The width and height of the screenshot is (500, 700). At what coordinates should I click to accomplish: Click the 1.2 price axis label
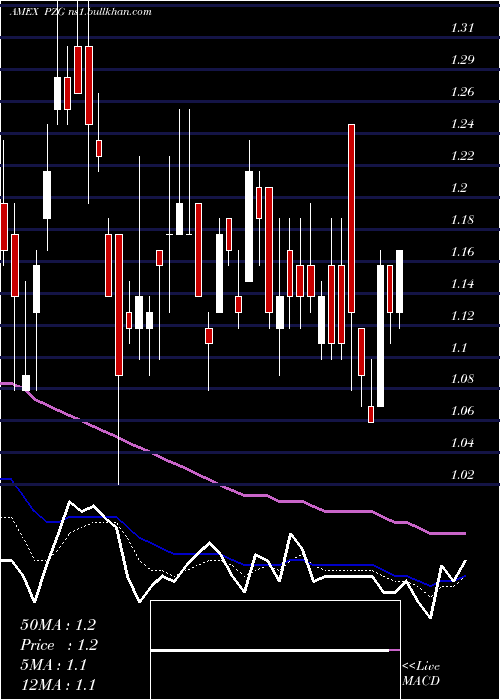pos(458,188)
